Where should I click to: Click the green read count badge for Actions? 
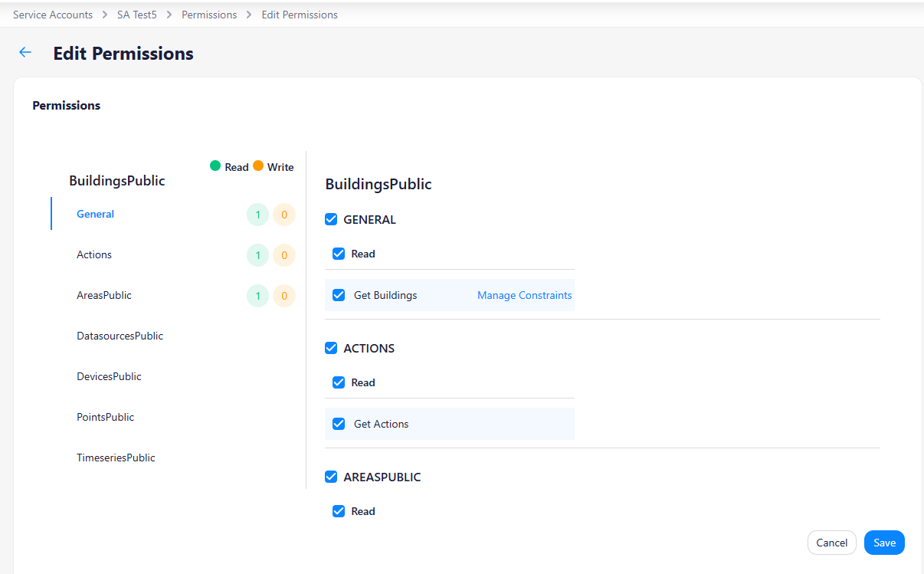(257, 255)
